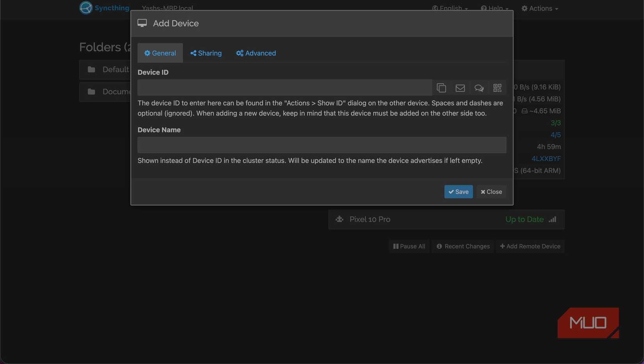Close the Add Device dialog
Viewport: 644px width, 364px height.
click(x=491, y=192)
